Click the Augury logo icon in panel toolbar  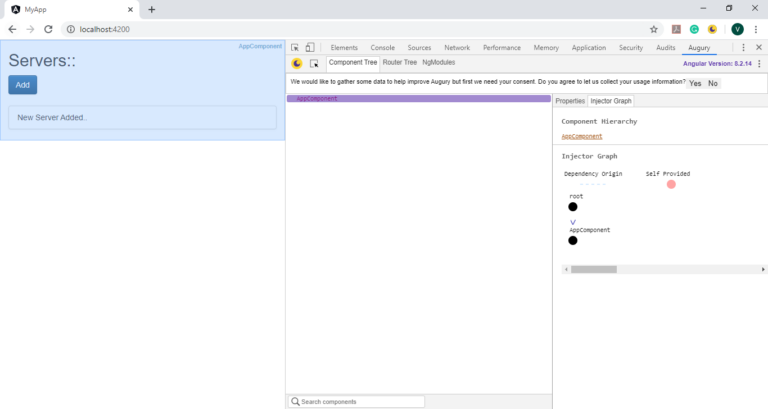coord(297,63)
